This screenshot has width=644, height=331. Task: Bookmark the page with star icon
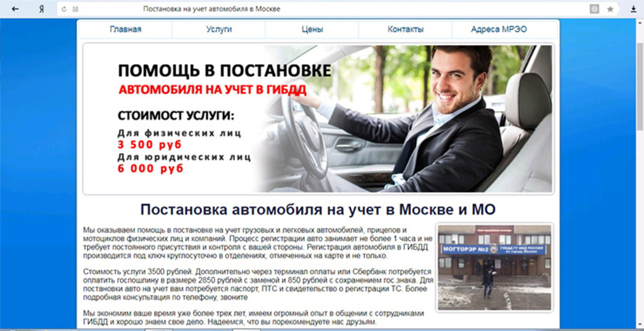click(x=610, y=9)
